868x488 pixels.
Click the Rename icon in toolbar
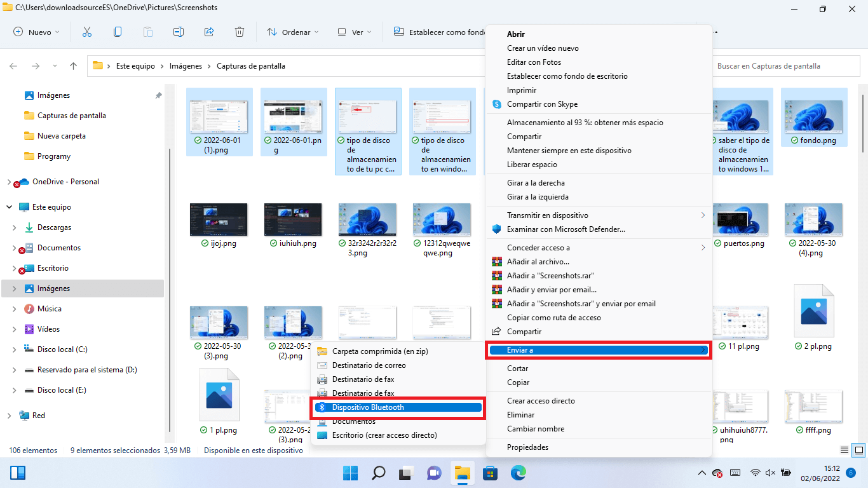pos(179,32)
